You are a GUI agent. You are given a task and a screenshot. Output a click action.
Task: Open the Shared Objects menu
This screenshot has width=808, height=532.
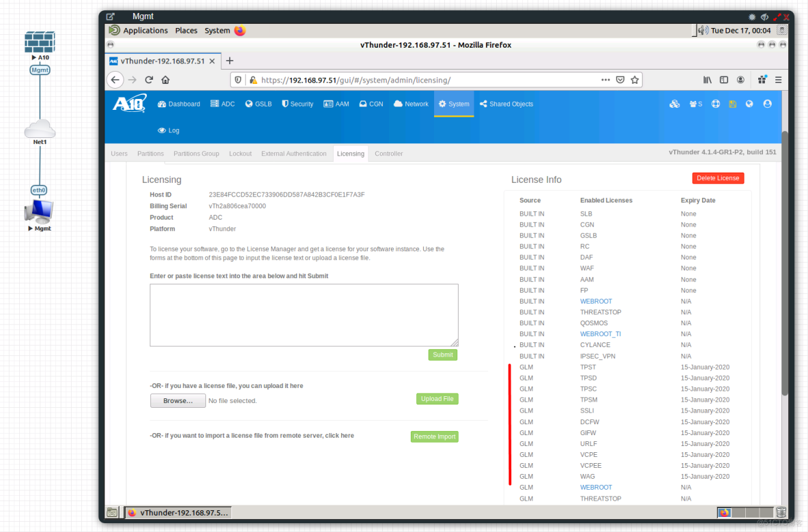coord(506,104)
